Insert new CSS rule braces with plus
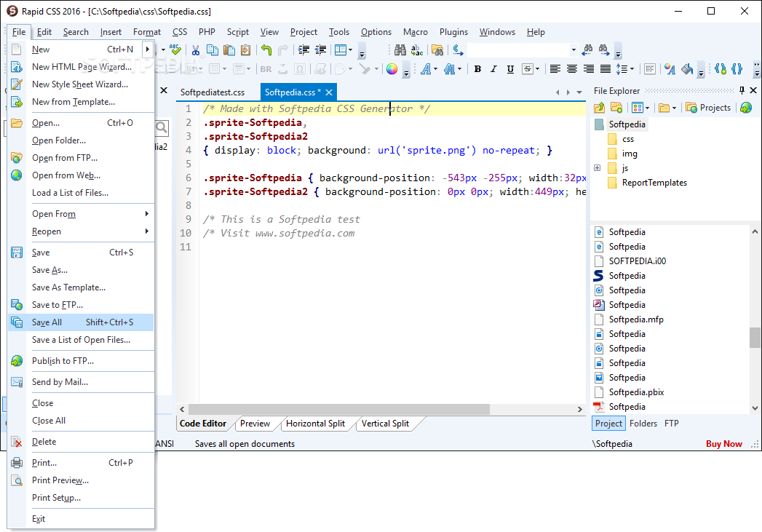The height and width of the screenshot is (532, 762). [721, 69]
